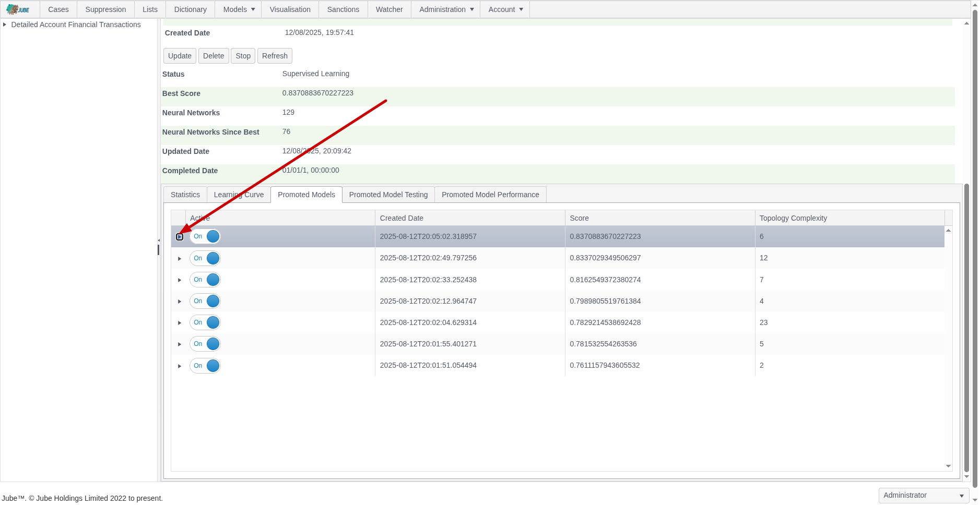980x505 pixels.
Task: Open the Cases menu
Action: pyautogui.click(x=58, y=9)
